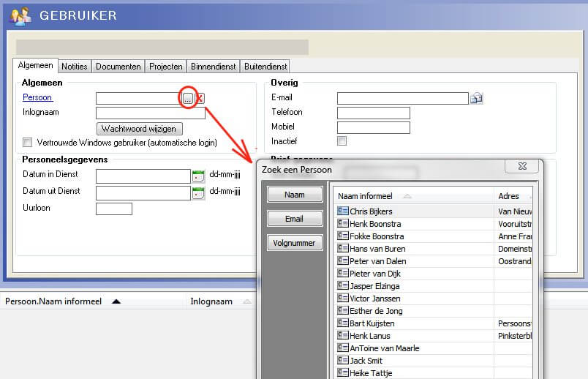The height and width of the screenshot is (379, 588).
Task: Select contact card icon of Henk Lanus
Action: coord(343,335)
